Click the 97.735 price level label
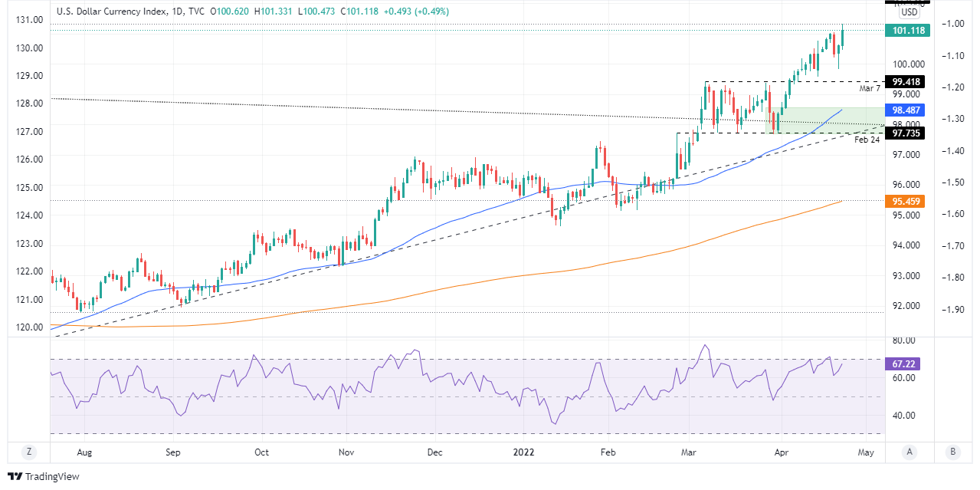Viewport: 980px width, 490px height. tap(903, 133)
